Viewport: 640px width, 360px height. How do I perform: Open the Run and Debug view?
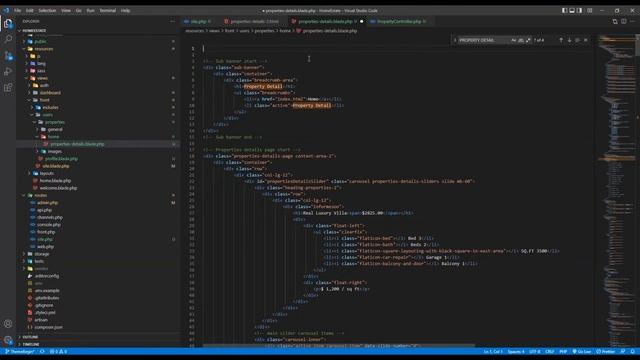(8, 71)
